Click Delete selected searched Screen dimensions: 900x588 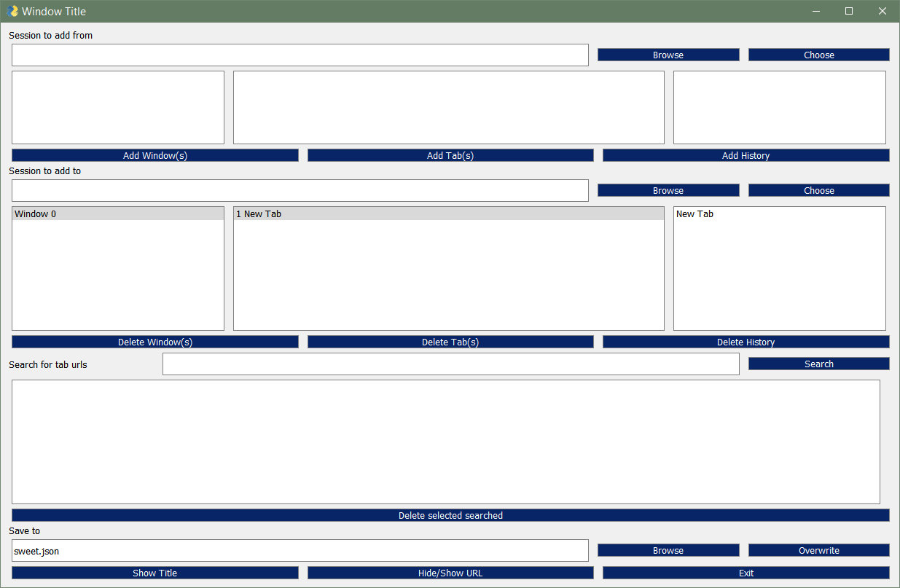pyautogui.click(x=450, y=515)
